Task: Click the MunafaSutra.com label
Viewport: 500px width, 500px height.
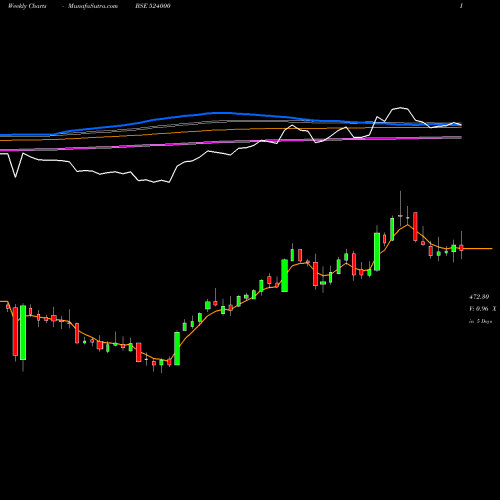Action: tap(93, 6)
